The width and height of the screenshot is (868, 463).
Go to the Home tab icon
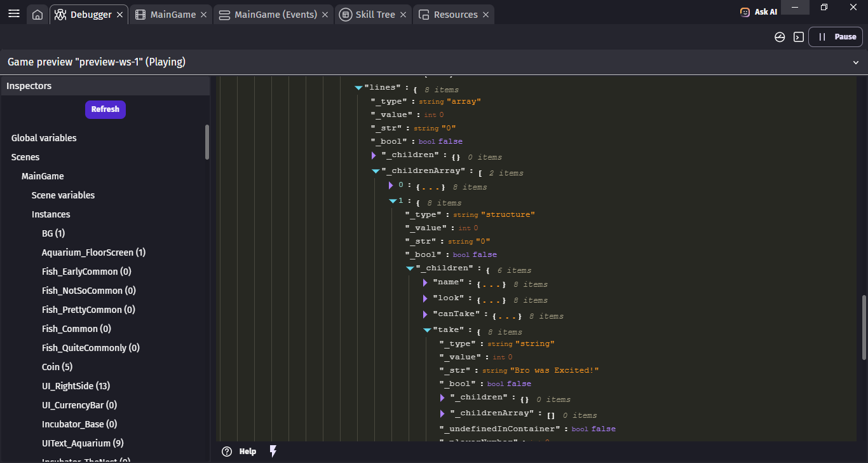click(x=37, y=15)
